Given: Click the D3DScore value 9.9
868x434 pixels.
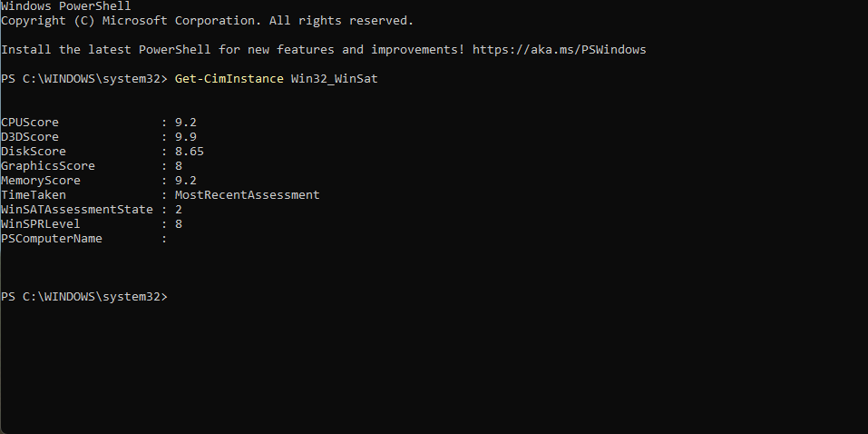Looking at the screenshot, I should click(185, 136).
